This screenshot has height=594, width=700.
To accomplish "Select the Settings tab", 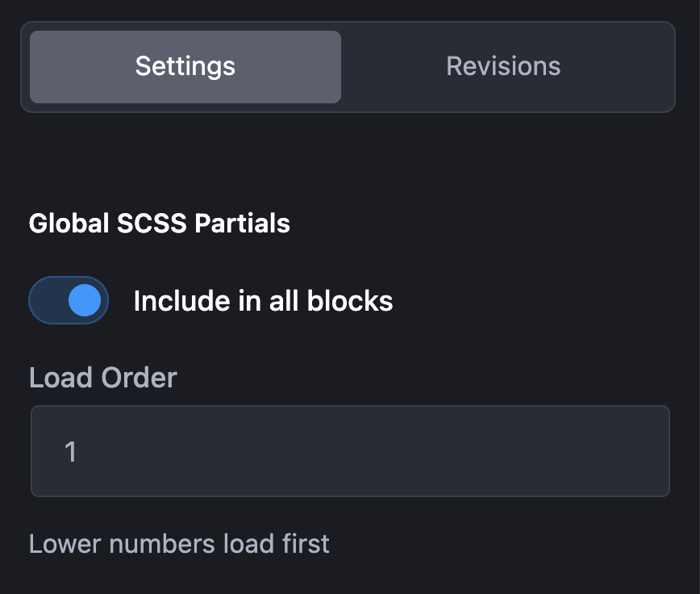I will 185,66.
